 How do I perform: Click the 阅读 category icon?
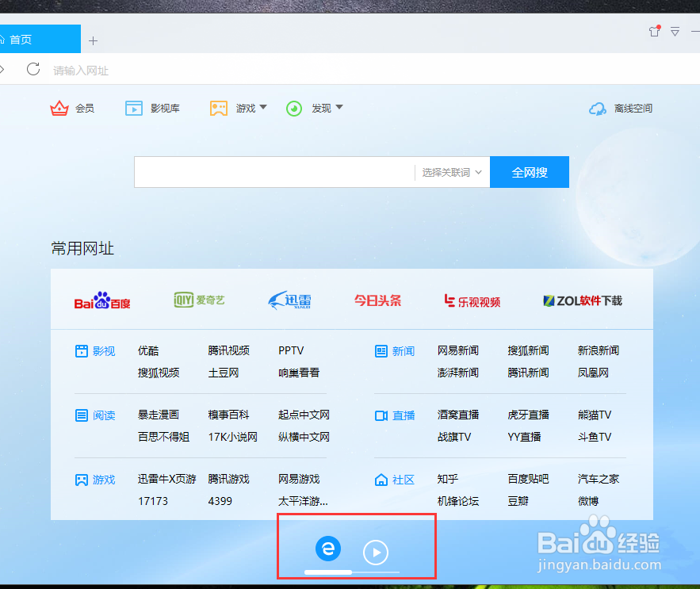tap(82, 415)
